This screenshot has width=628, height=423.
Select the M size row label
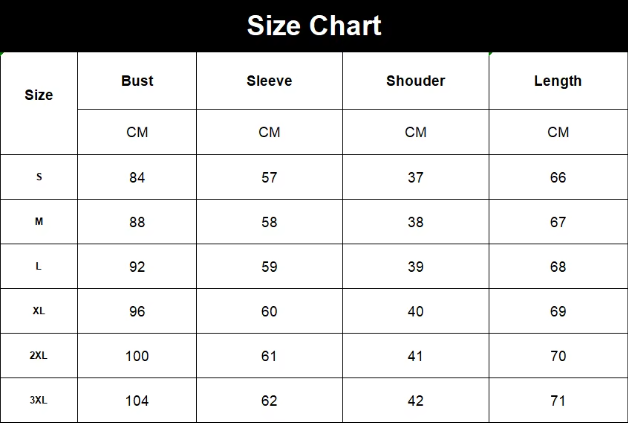point(39,222)
